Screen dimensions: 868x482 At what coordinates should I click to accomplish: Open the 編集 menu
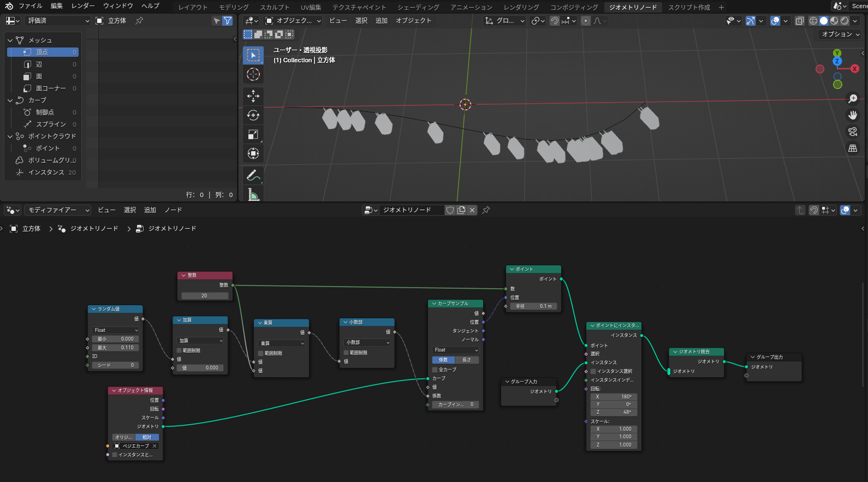coord(56,6)
